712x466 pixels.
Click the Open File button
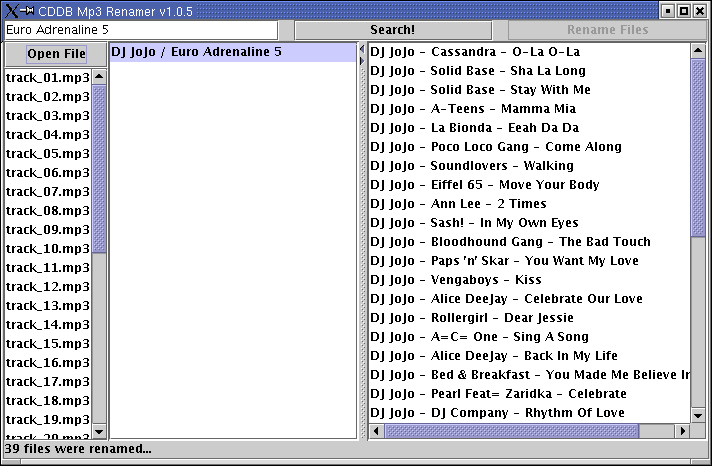56,54
